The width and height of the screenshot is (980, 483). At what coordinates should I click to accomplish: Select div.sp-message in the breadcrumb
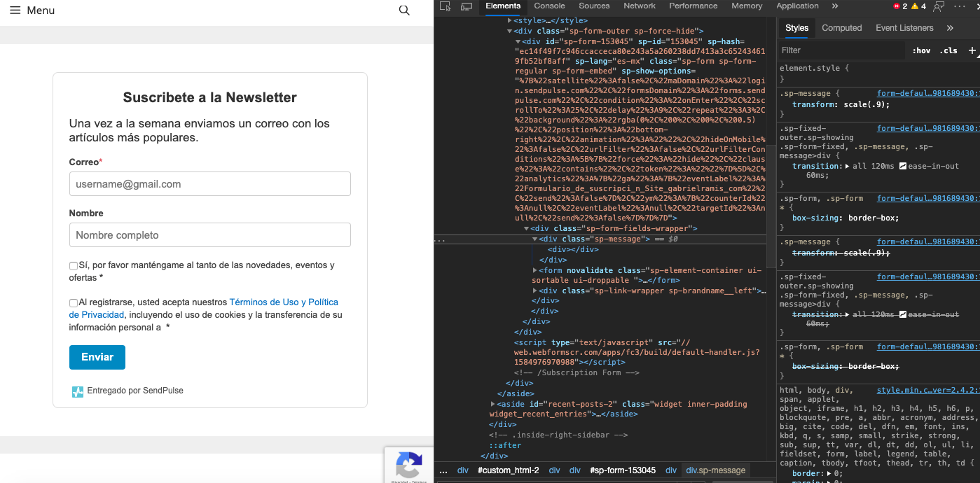[715, 470]
